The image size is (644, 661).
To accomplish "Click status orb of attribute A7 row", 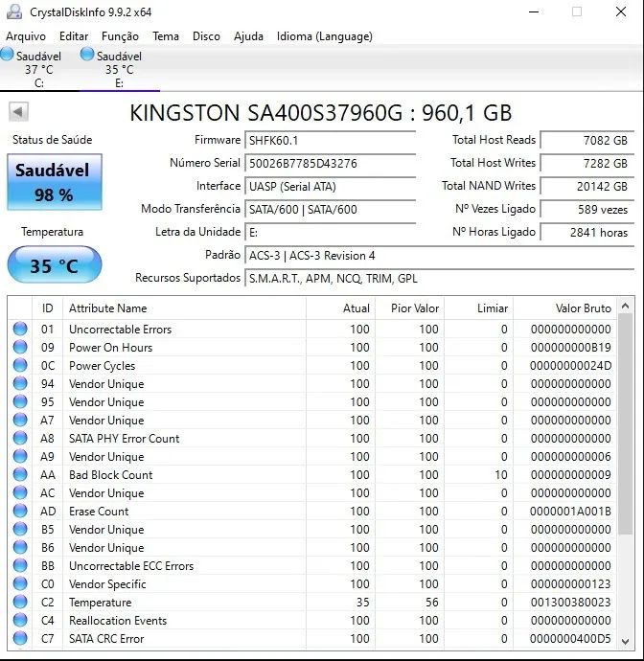I will (20, 420).
